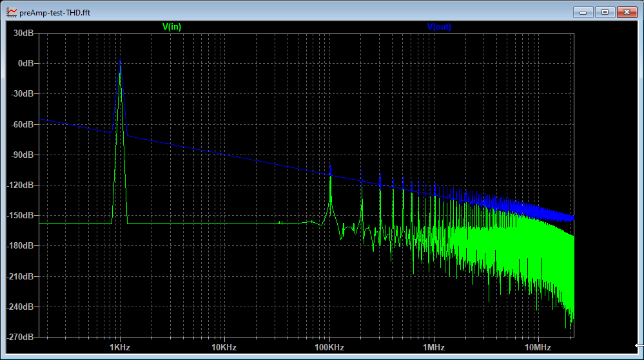Click the 10KHz frequency axis label
Viewport: 644px width, 360px height.
224,347
